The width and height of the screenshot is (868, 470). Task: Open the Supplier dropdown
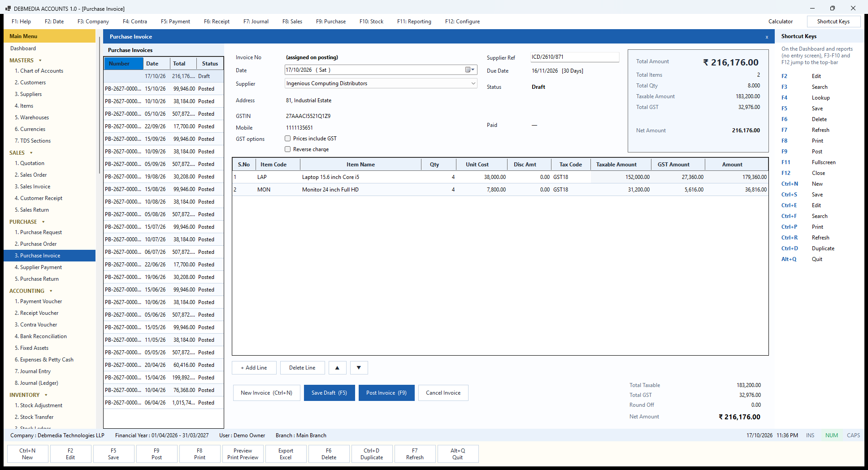(473, 83)
